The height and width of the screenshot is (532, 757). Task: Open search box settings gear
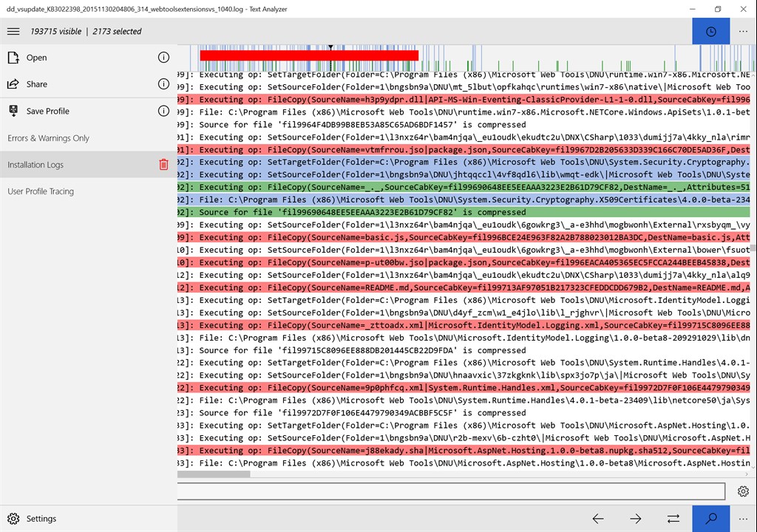coord(743,491)
